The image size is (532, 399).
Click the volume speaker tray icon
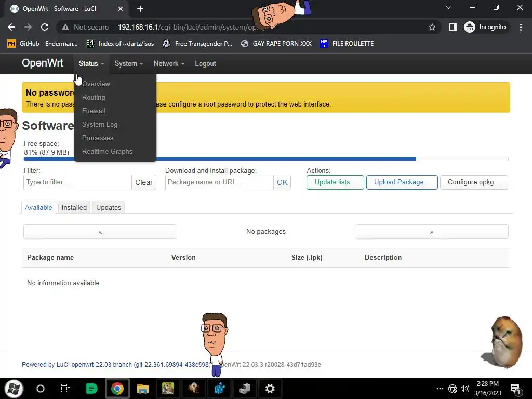465,389
